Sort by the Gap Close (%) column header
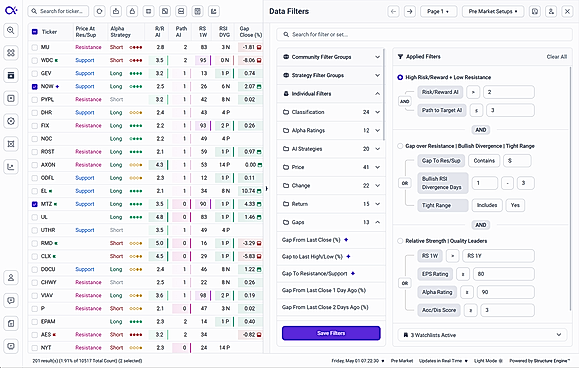 (250, 32)
